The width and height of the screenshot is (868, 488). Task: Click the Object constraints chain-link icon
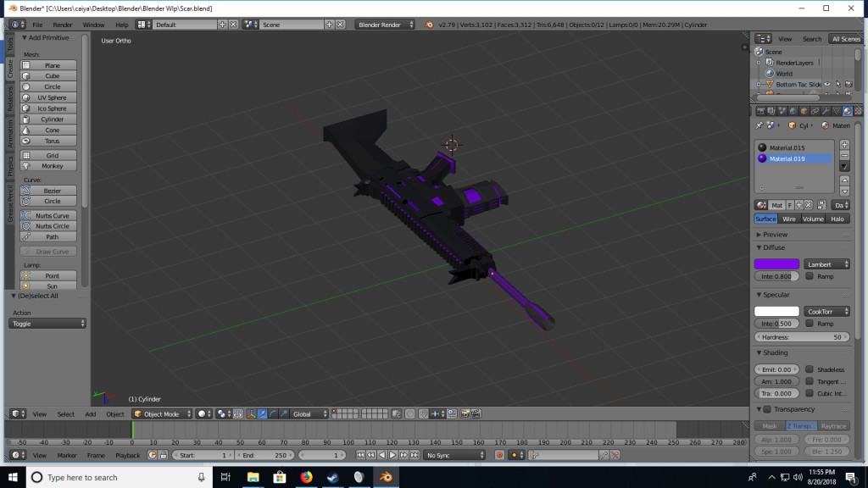pyautogui.click(x=815, y=110)
